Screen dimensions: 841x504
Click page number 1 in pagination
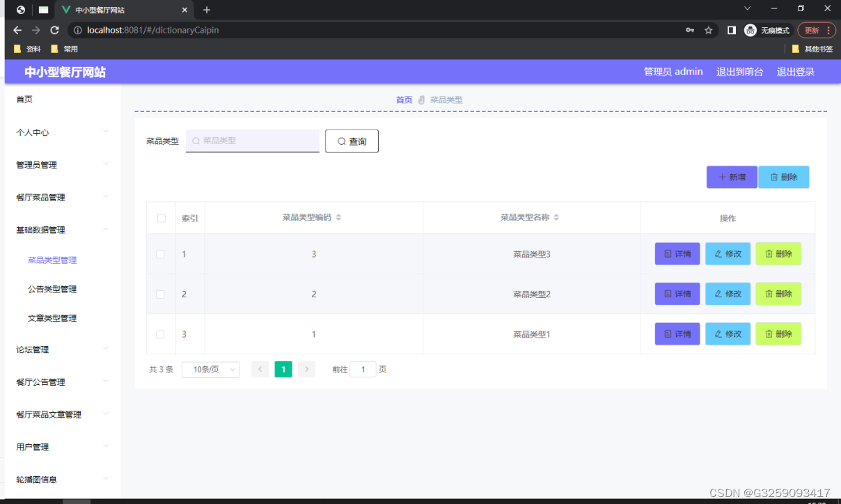coord(283,370)
